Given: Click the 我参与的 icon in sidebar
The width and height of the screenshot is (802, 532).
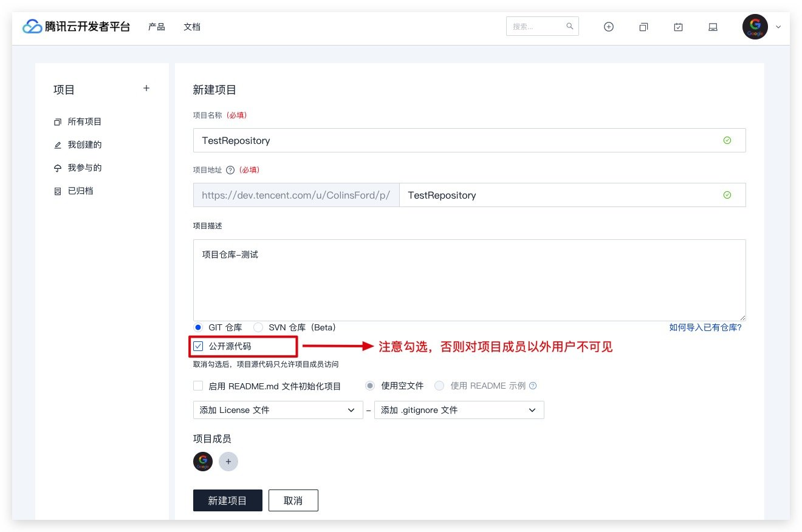Looking at the screenshot, I should pyautogui.click(x=58, y=168).
